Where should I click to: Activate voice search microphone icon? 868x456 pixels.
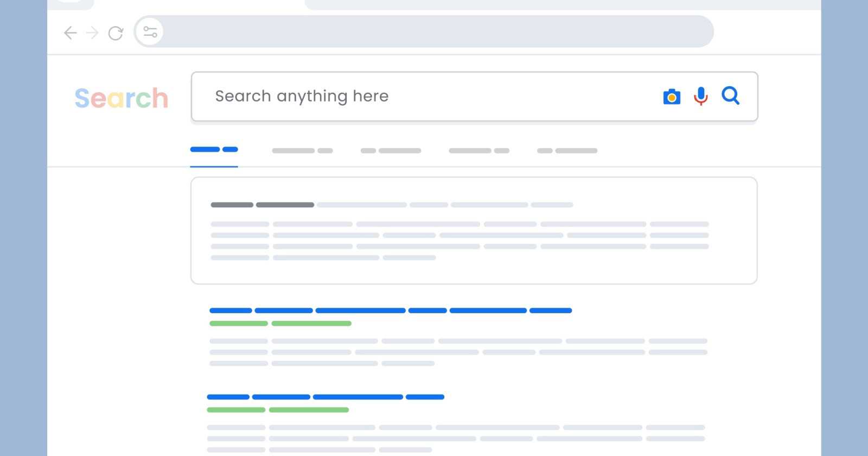701,96
